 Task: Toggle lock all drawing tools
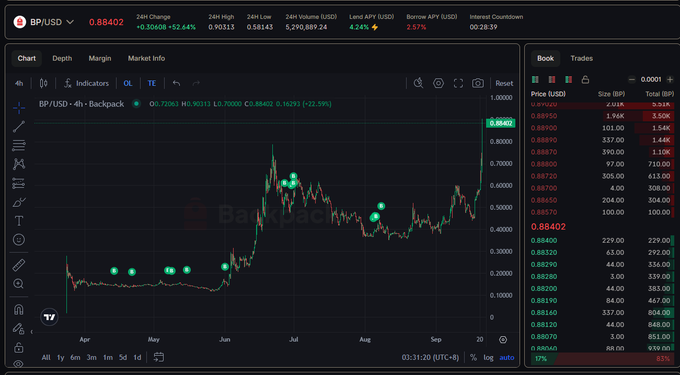click(x=19, y=347)
